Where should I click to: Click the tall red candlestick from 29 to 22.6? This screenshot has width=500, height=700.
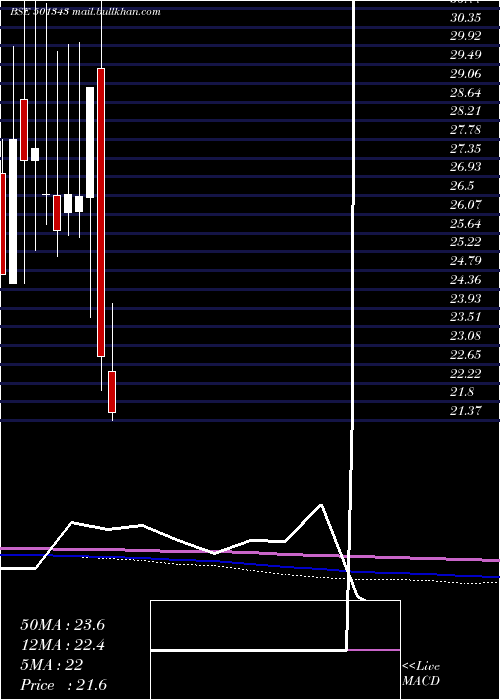tap(101, 212)
